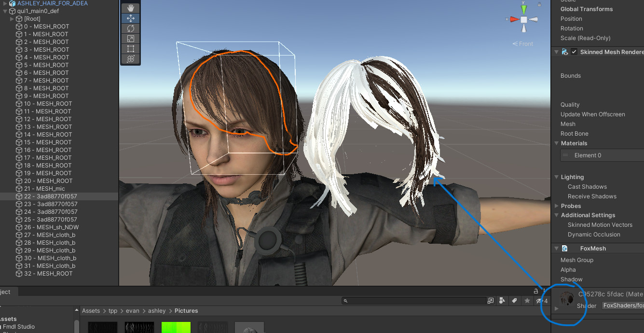Go to ashley folder in breadcrumb
The image size is (644, 333).
tap(157, 311)
